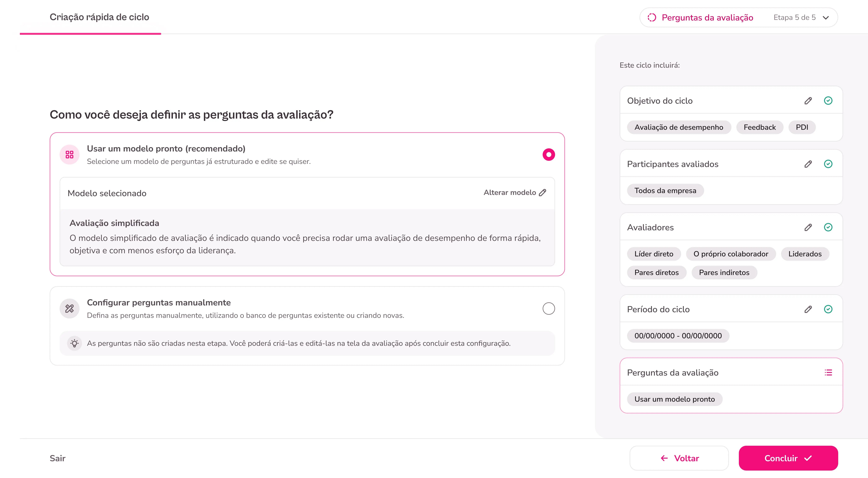This screenshot has width=868, height=478.
Task: Expand the Etapa 5 de 5 chevron
Action: [825, 18]
